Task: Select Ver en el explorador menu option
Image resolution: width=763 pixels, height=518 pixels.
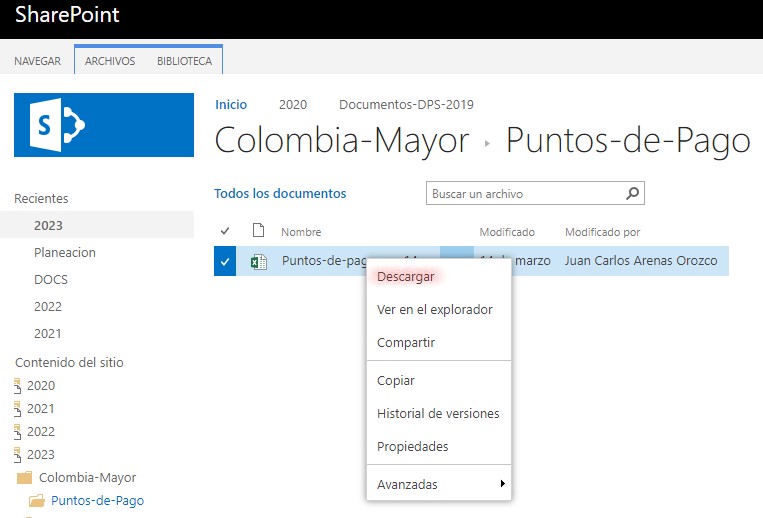Action: [435, 309]
